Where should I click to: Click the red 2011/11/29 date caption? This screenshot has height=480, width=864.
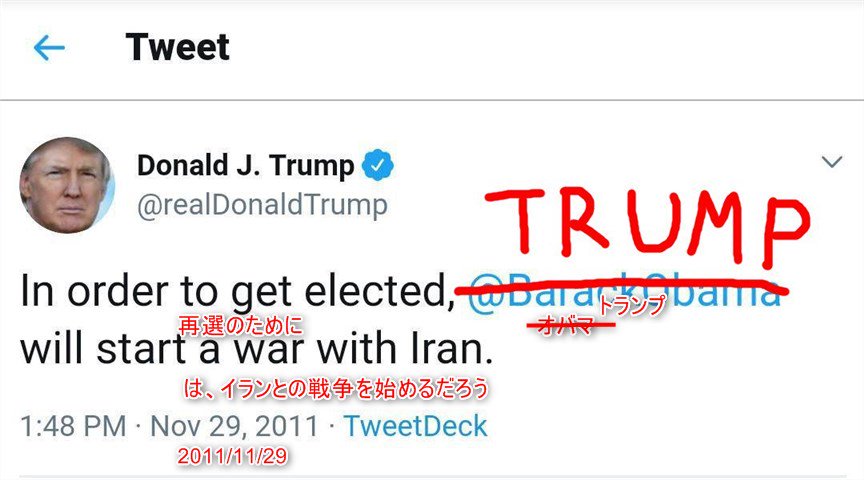232,456
